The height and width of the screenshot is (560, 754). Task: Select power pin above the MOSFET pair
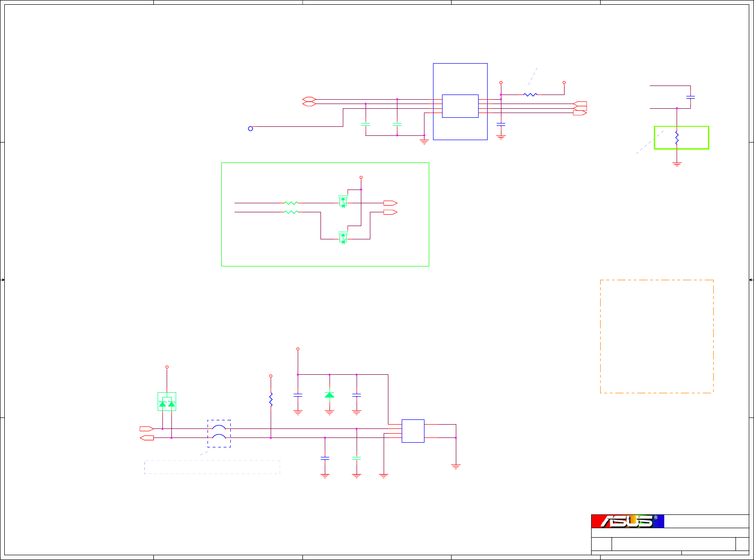[x=361, y=178]
